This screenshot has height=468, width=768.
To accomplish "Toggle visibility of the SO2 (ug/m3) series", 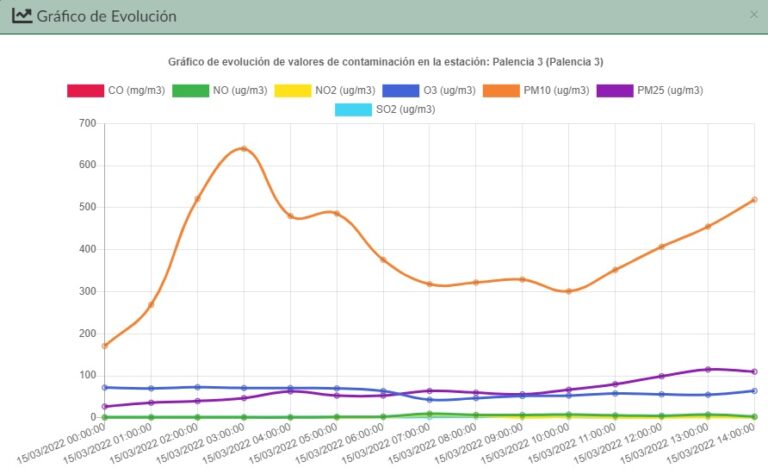I will (x=383, y=108).
